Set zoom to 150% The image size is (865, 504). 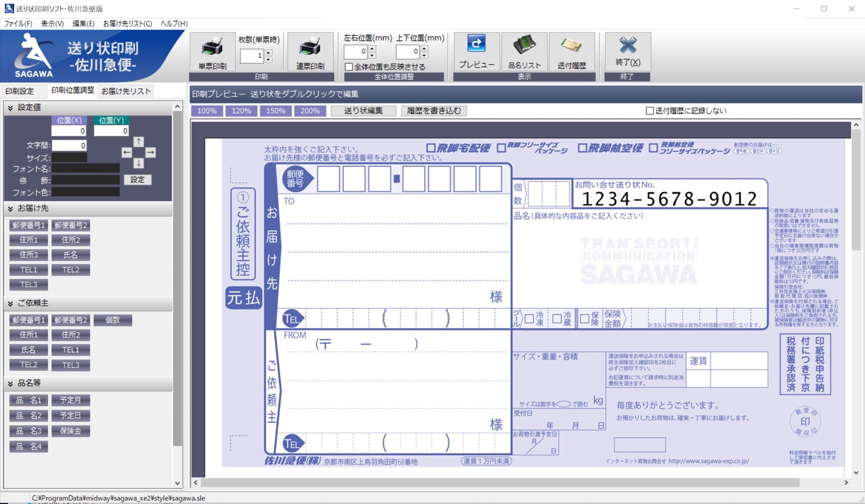point(276,111)
